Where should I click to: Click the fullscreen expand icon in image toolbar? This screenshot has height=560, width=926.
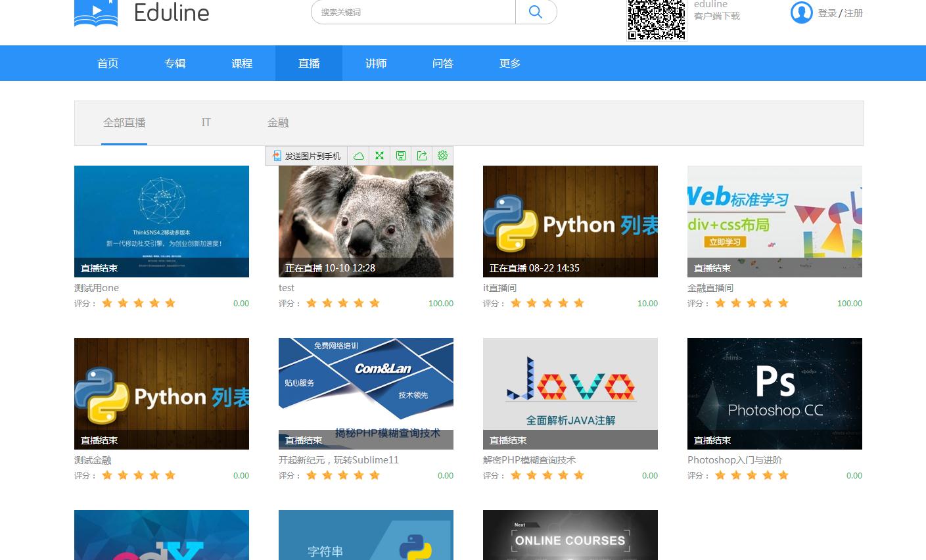pyautogui.click(x=379, y=156)
